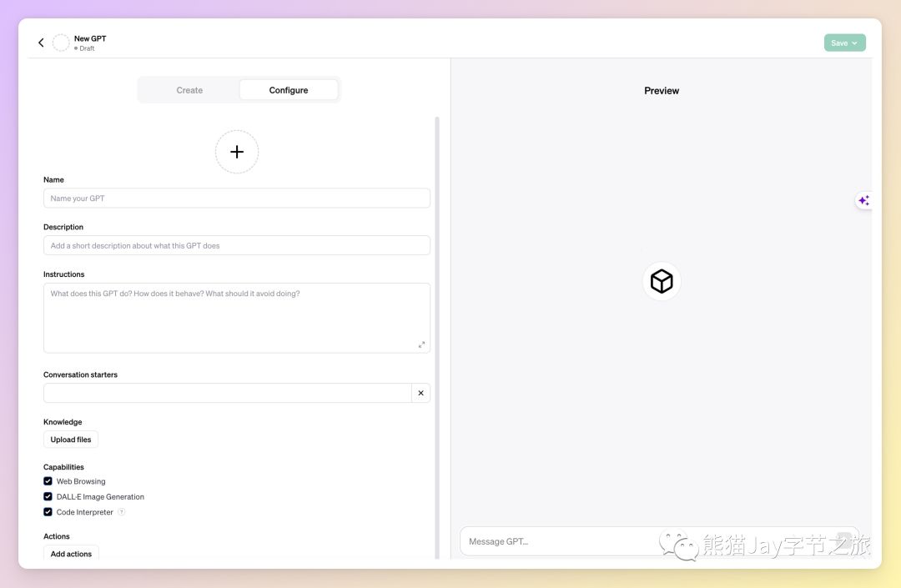The image size is (901, 588).
Task: Click the Message GPT input box
Action: coord(659,541)
